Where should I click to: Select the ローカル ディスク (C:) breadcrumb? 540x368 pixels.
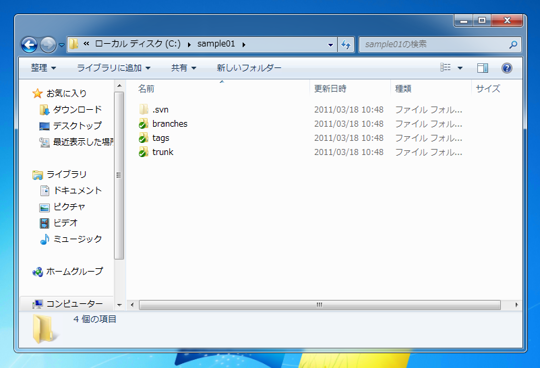(137, 44)
